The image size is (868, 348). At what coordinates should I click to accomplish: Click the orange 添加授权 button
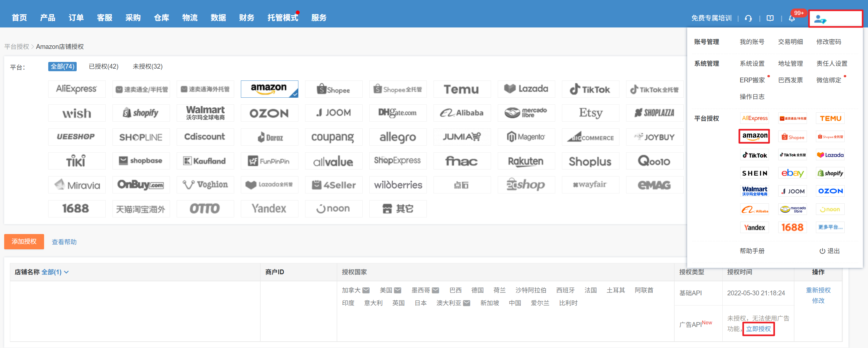pyautogui.click(x=24, y=242)
